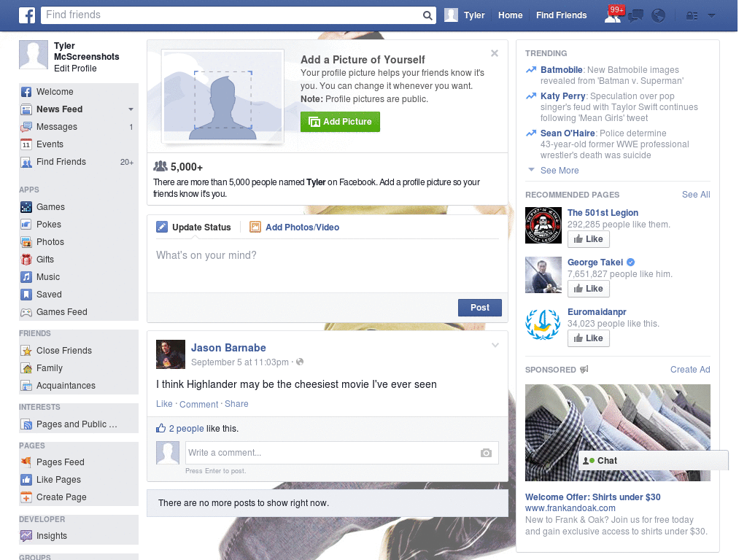This screenshot has width=747, height=560.
Task: Click Tyler McScreenshots profile thumbnail in sidebar
Action: (34, 55)
